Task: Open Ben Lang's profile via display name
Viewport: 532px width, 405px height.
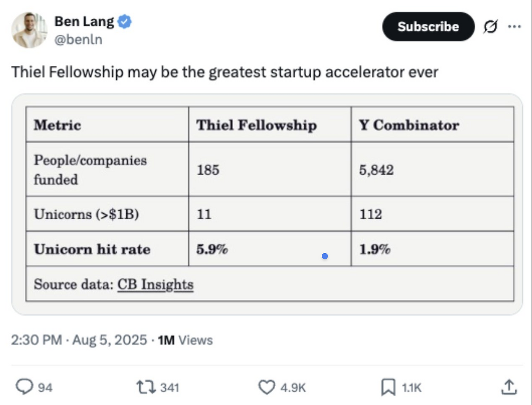Action: (84, 21)
